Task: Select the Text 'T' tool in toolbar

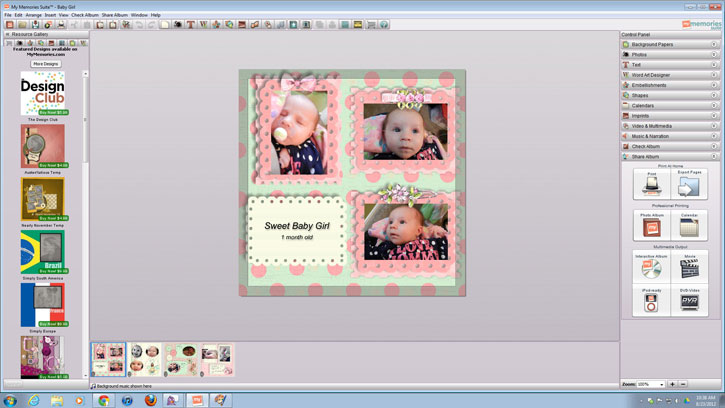Action: 190,25
